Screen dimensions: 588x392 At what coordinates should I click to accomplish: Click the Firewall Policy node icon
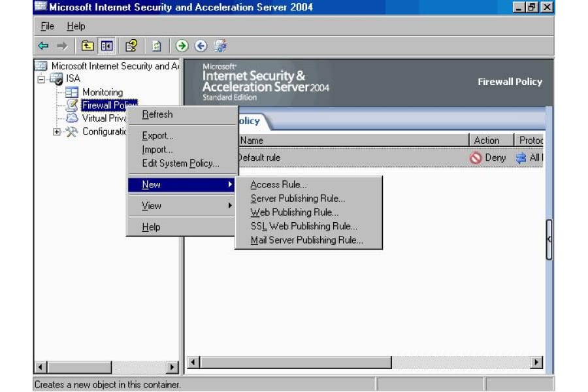pyautogui.click(x=72, y=105)
